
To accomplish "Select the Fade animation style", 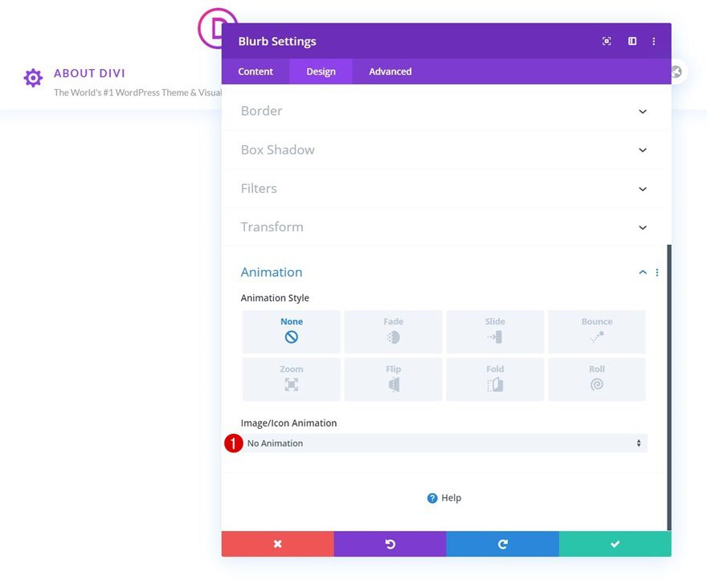I will 393,331.
